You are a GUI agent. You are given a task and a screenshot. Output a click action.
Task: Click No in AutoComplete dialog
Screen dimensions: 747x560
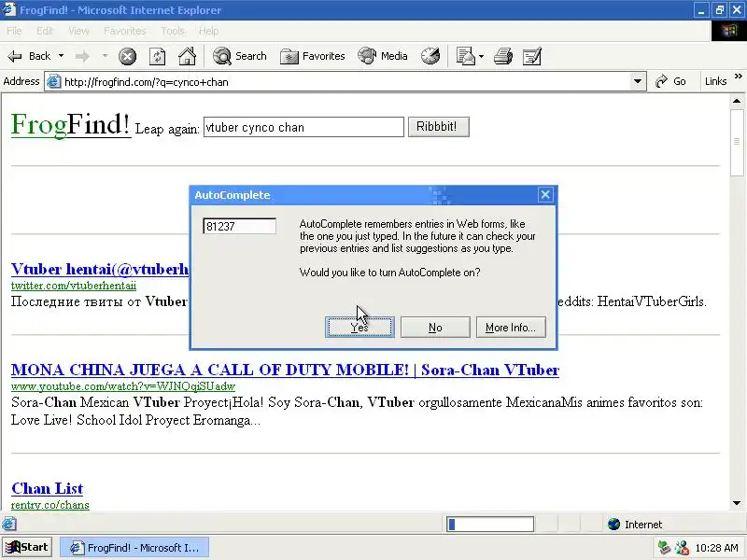pyautogui.click(x=435, y=328)
